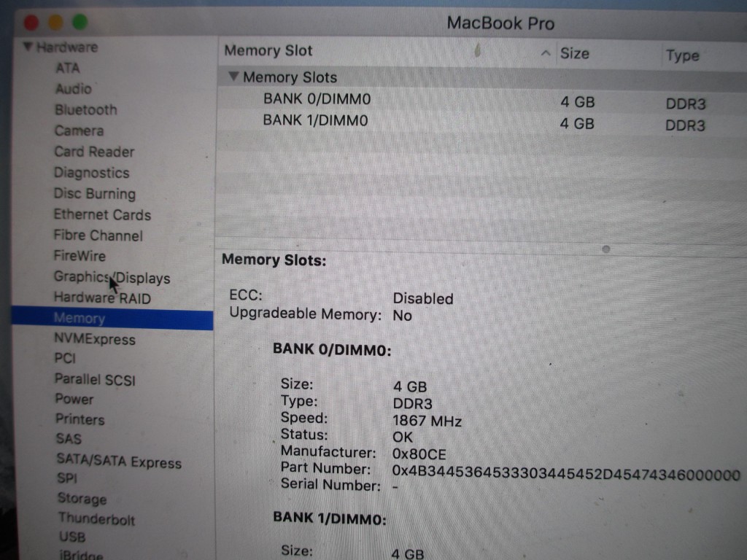Open NVMExpress hardware section

click(x=95, y=339)
